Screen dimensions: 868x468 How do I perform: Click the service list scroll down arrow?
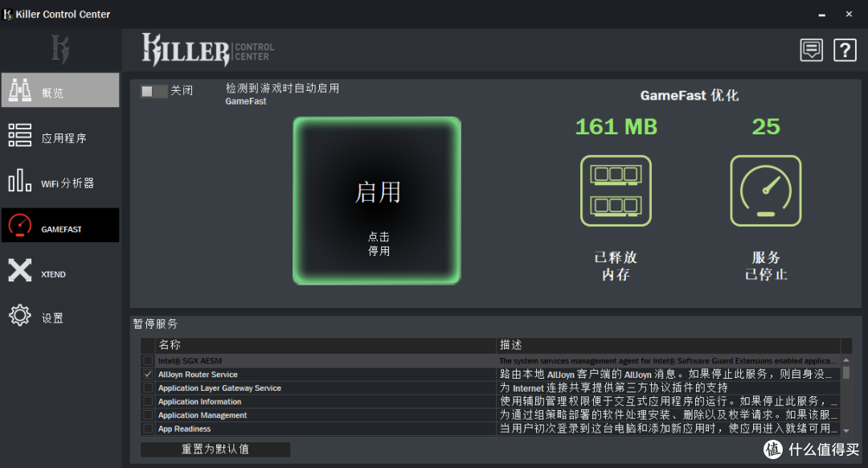click(845, 430)
